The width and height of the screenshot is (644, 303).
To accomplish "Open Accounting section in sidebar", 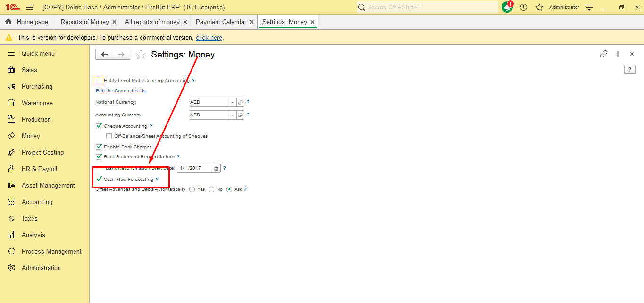I will 37,202.
